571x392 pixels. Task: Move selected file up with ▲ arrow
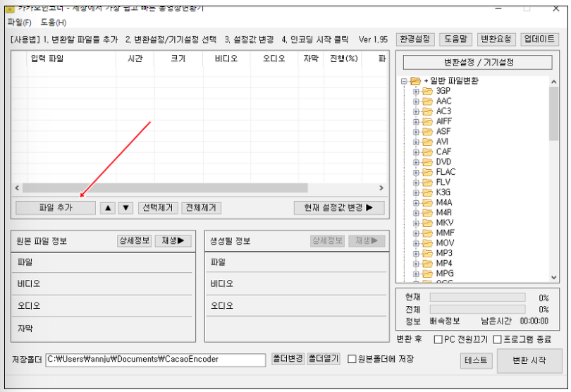coord(108,208)
